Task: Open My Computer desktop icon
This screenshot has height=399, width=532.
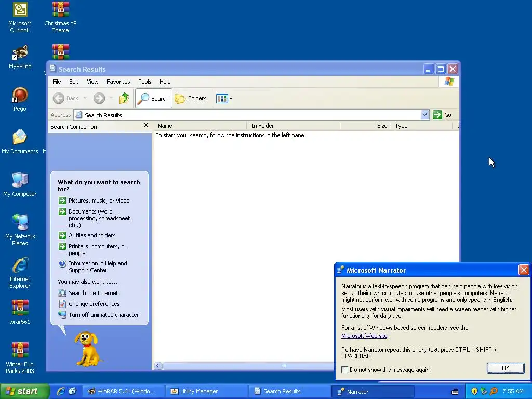Action: (20, 184)
